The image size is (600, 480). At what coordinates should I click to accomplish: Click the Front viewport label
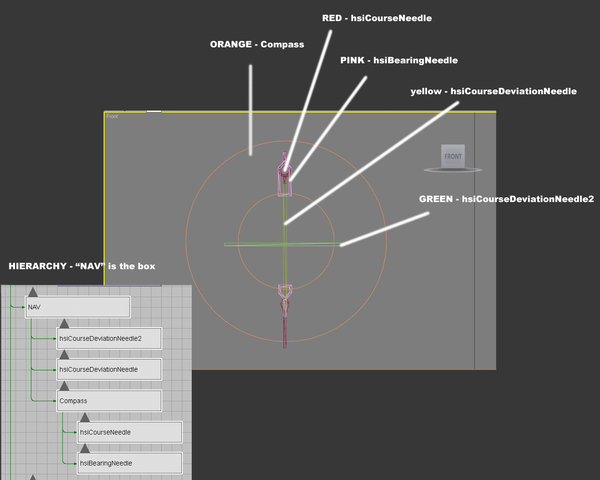point(112,116)
